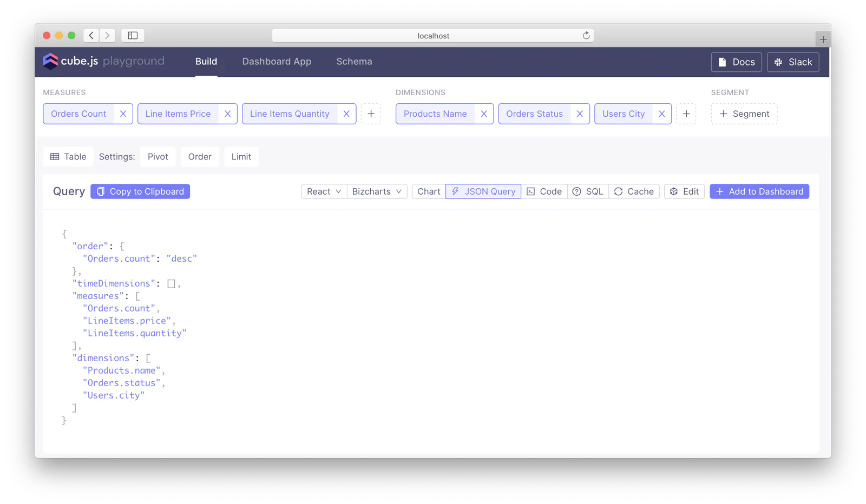Expand the Bizcharts library dropdown
Image resolution: width=866 pixels, height=504 pixels.
[377, 191]
